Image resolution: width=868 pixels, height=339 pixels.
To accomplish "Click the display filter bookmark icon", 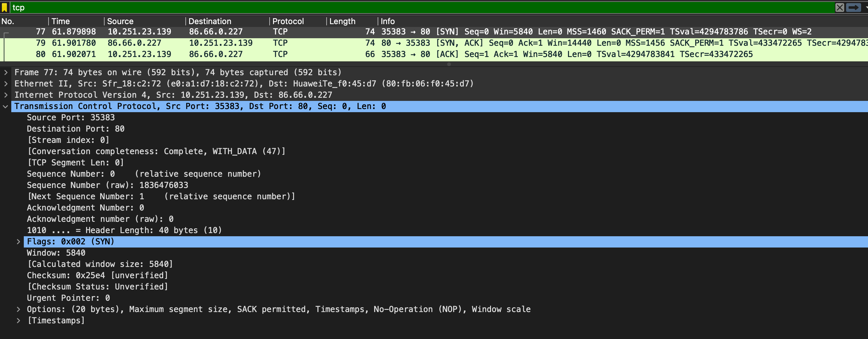I will [4, 8].
